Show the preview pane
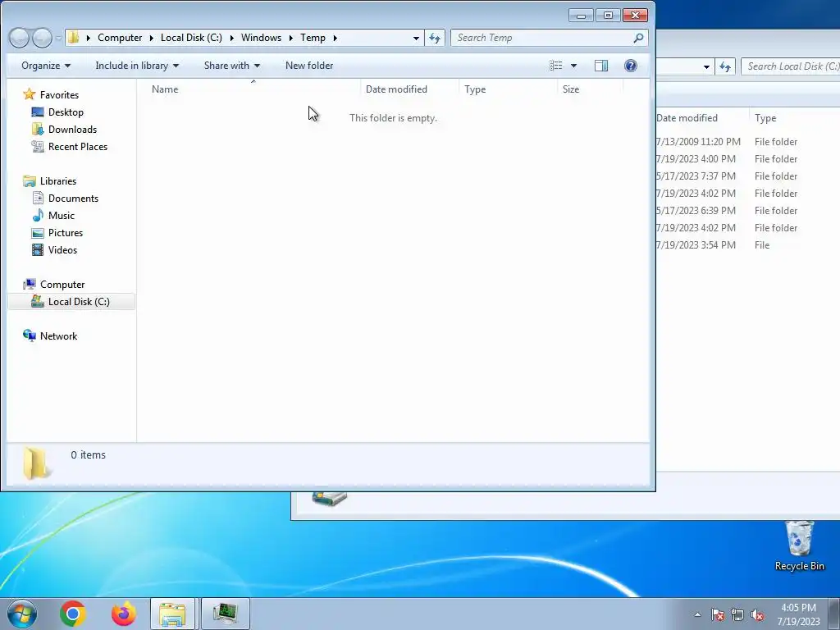This screenshot has width=840, height=630. click(x=601, y=66)
